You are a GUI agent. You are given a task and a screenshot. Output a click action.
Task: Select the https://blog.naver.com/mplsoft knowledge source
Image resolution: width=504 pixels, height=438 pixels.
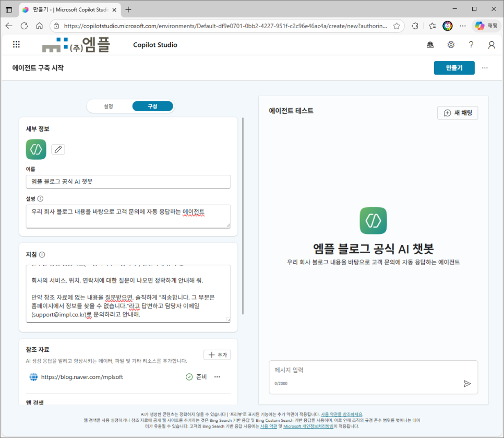click(82, 377)
